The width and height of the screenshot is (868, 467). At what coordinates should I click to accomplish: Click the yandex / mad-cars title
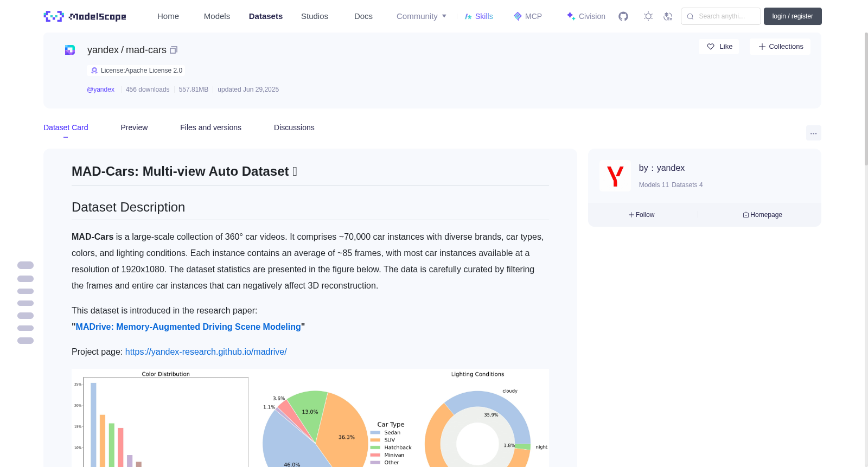(127, 50)
